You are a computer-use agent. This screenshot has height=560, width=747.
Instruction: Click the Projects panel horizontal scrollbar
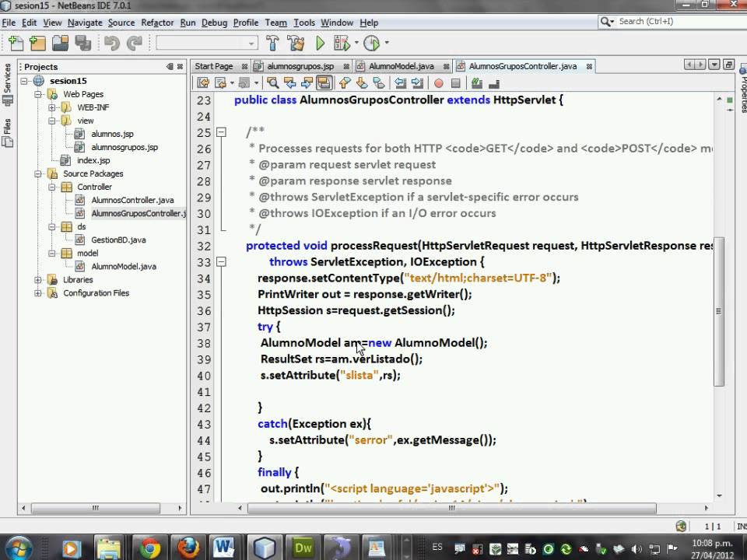(x=96, y=508)
